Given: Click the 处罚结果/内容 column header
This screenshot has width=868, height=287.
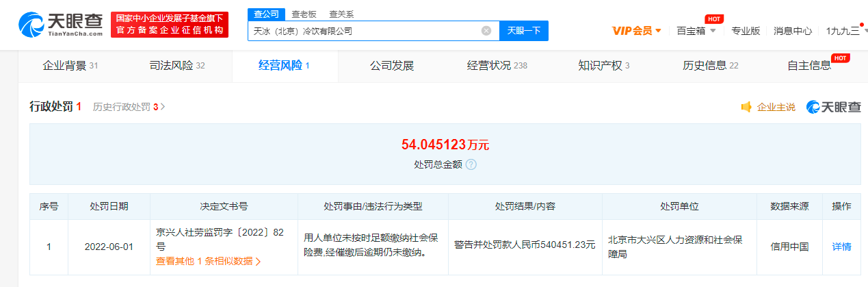Looking at the screenshot, I should pos(525,206).
